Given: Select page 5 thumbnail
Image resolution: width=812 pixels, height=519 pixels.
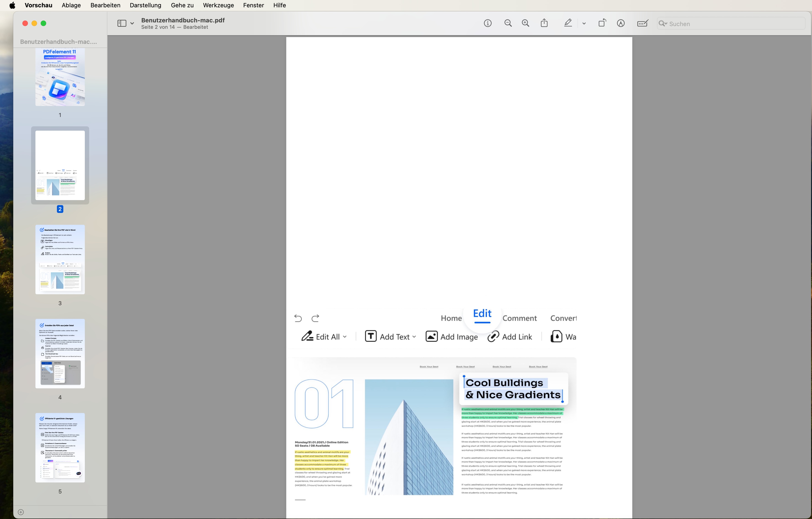Looking at the screenshot, I should (60, 448).
